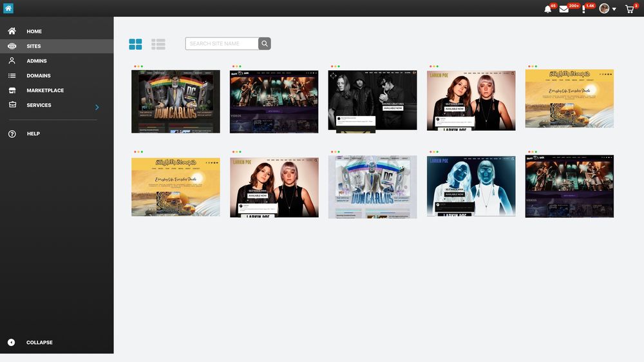Click status dots above first-row Slightly Stoopid
The image size is (644, 362).
point(533,66)
